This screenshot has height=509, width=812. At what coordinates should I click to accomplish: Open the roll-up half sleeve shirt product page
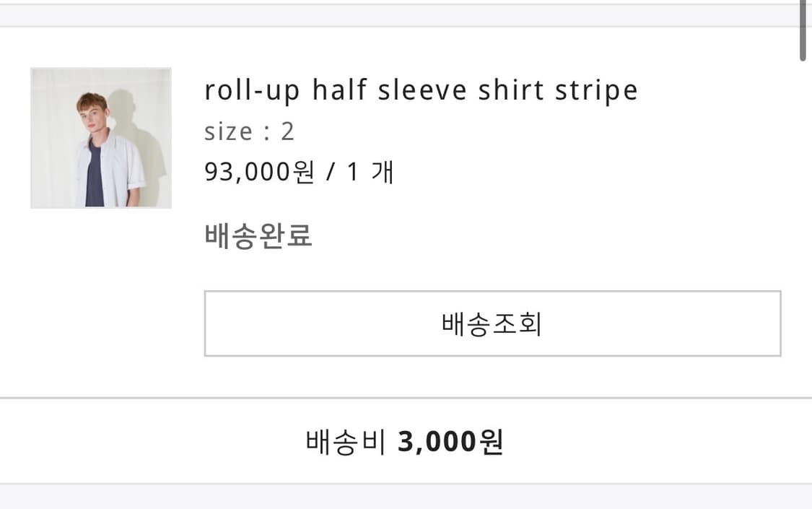click(421, 90)
